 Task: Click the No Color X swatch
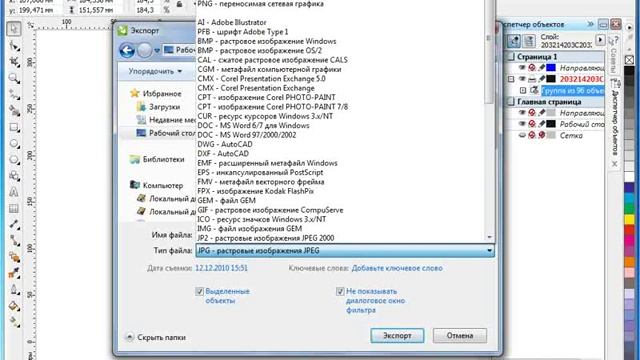click(629, 60)
